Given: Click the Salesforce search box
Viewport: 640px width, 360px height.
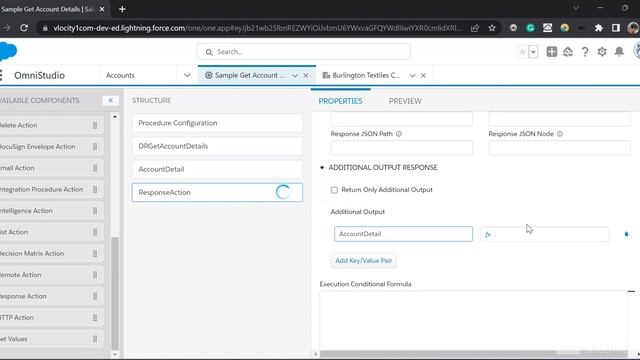Looking at the screenshot, I should coord(304,52).
